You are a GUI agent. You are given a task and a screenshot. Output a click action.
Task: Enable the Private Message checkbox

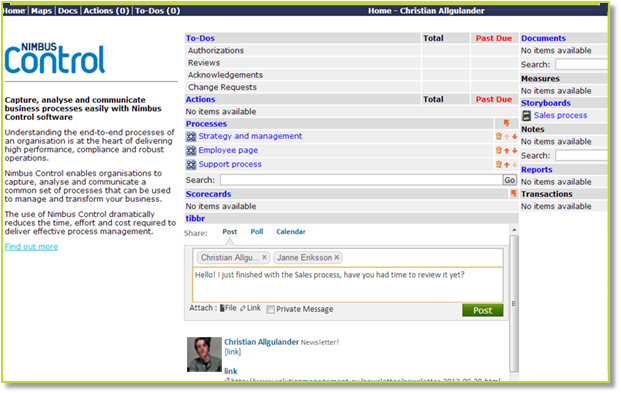click(270, 310)
